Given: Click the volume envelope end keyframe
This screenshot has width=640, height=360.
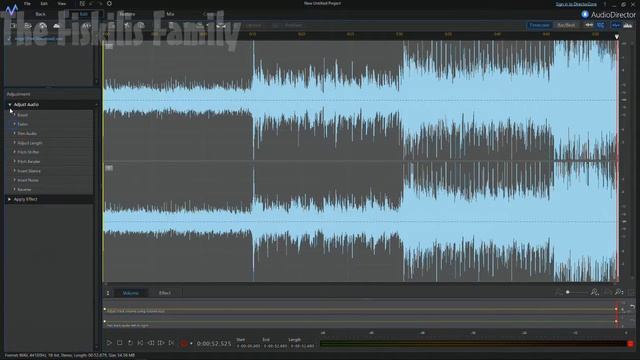Looking at the screenshot, I should click(616, 309).
